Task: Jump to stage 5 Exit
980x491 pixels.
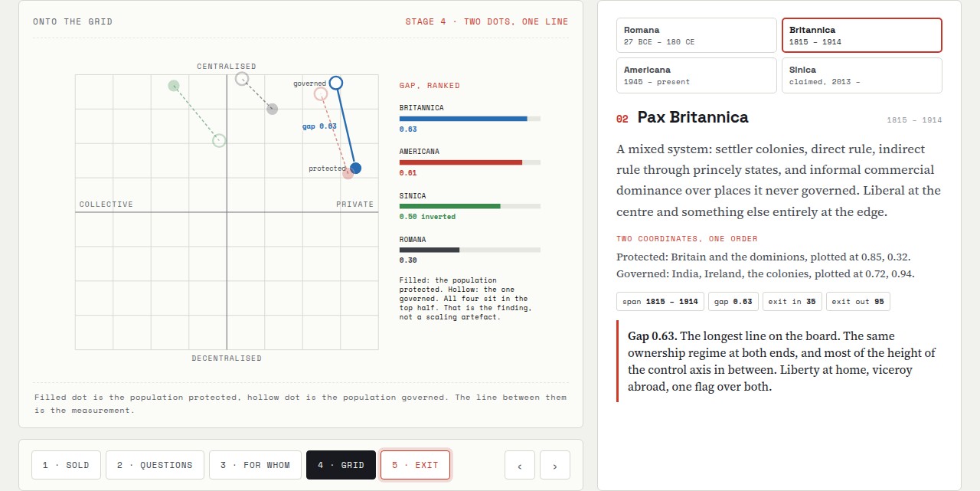Action: click(x=415, y=465)
